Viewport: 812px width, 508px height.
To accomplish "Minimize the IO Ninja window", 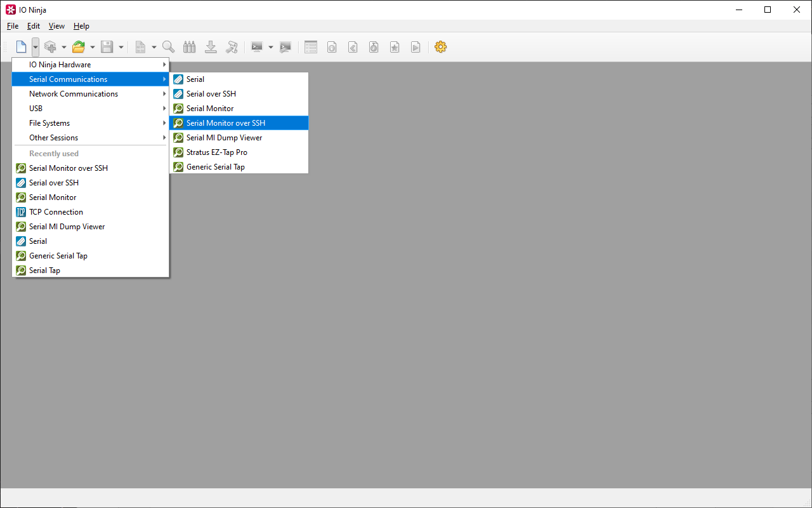I will tap(738, 10).
